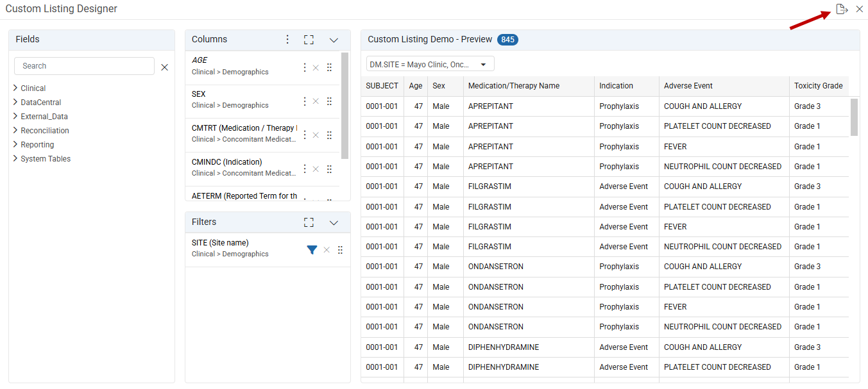
Task: Remove the AGE column
Action: [x=316, y=67]
